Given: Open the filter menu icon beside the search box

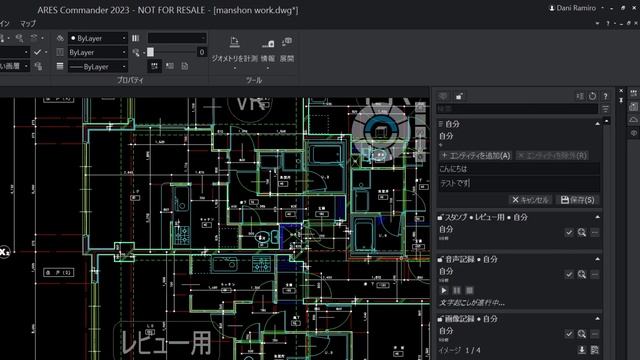Looking at the screenshot, I should click(x=605, y=109).
